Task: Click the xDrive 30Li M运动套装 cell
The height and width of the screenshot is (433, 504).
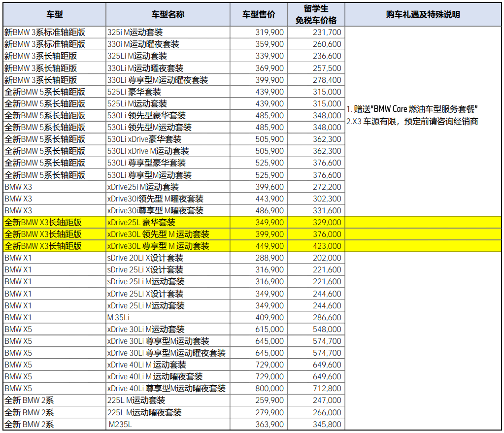Action: point(168,330)
